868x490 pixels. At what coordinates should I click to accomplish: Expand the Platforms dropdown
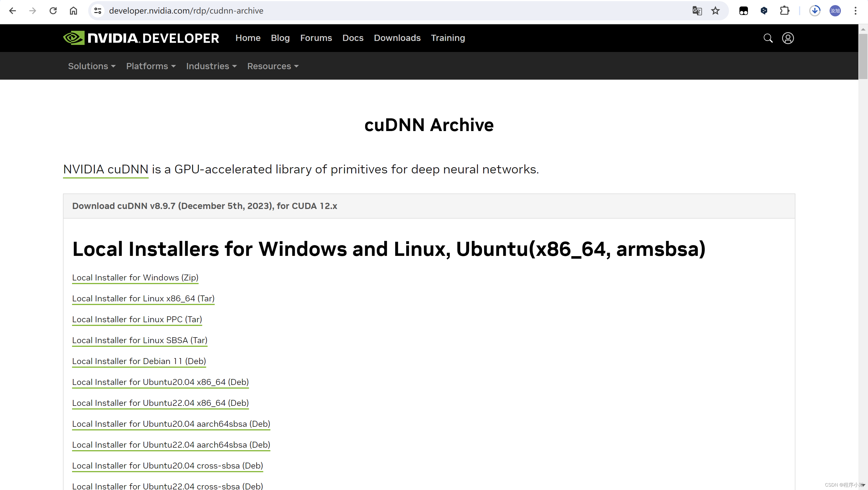point(151,66)
